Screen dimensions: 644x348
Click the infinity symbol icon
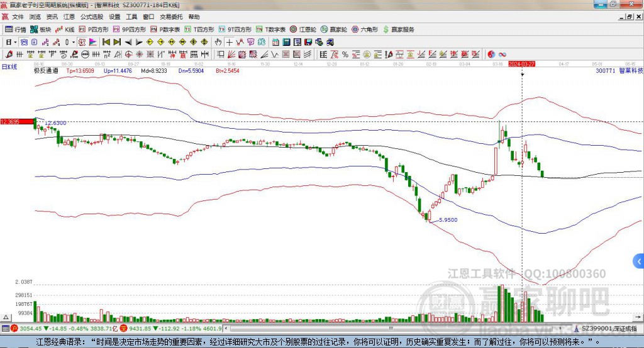pyautogui.click(x=502, y=54)
